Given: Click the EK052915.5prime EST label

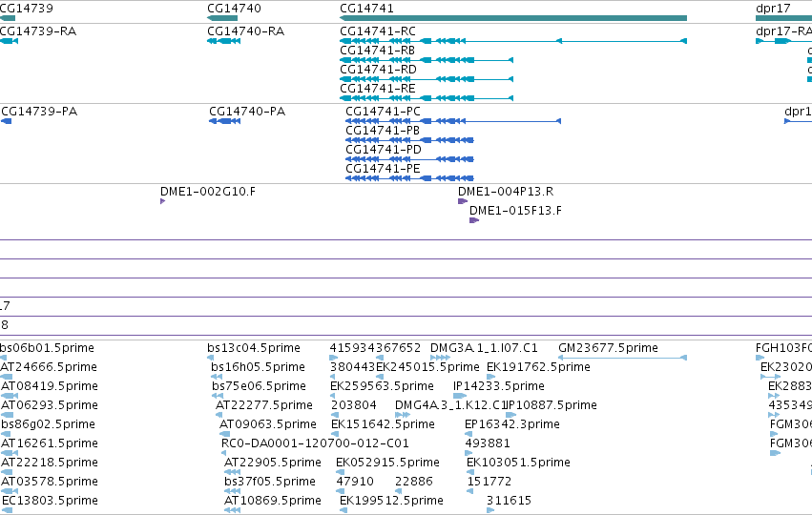Looking at the screenshot, I should point(388,463).
